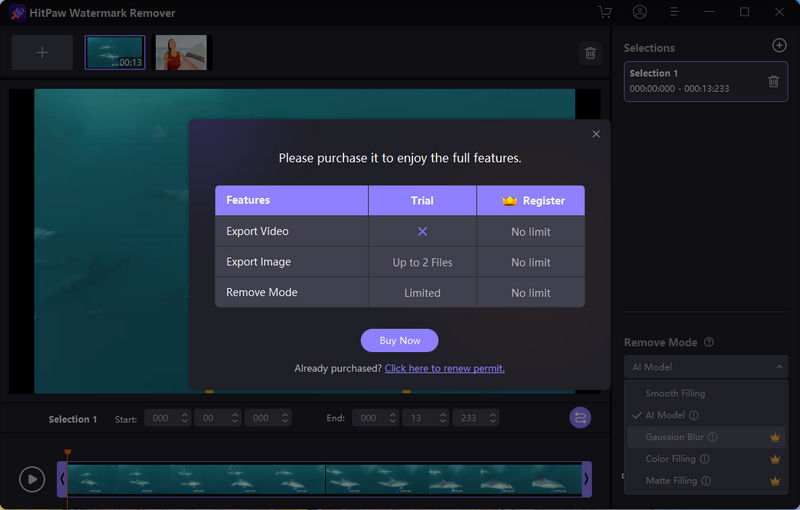Click the End milliseconds field 233

pos(469,418)
